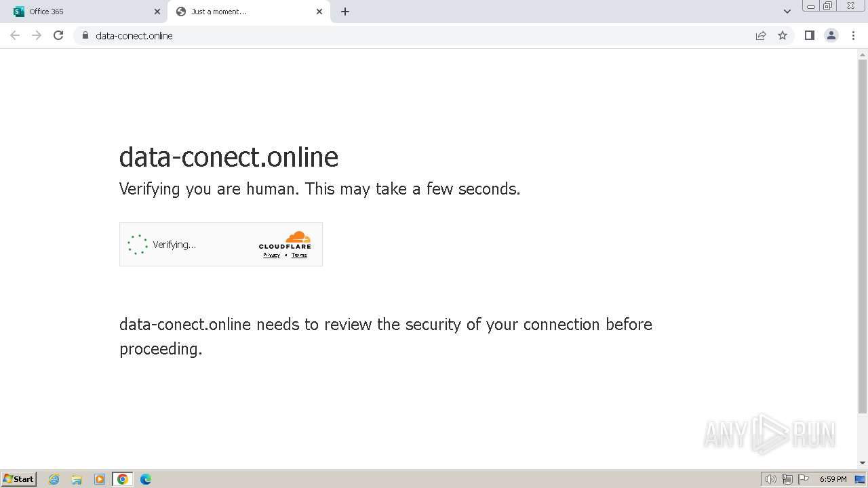868x488 pixels.
Task: Launch Internet Explorer from taskbar
Action: pyautogui.click(x=54, y=479)
